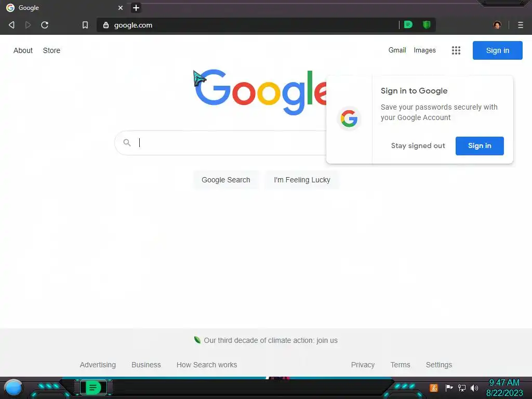Viewport: 532px width, 399px height.
Task: Click the taskbar clock showing 9:47 AM
Action: pos(504,388)
